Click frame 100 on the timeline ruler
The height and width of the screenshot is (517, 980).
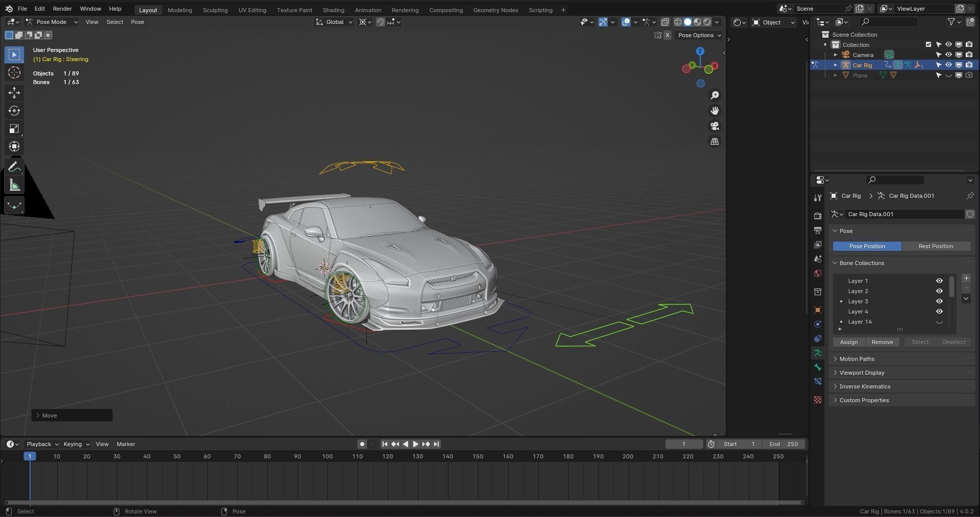pyautogui.click(x=328, y=456)
